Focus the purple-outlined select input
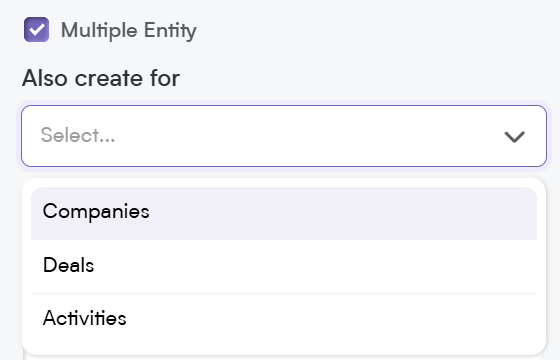Viewport: 560px width, 360px height. [284, 136]
